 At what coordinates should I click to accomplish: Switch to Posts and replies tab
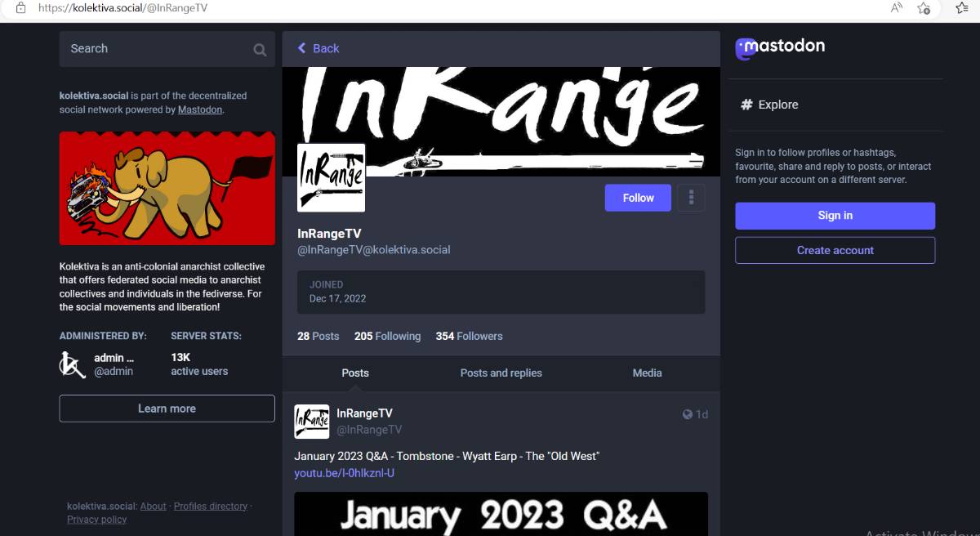(x=501, y=373)
